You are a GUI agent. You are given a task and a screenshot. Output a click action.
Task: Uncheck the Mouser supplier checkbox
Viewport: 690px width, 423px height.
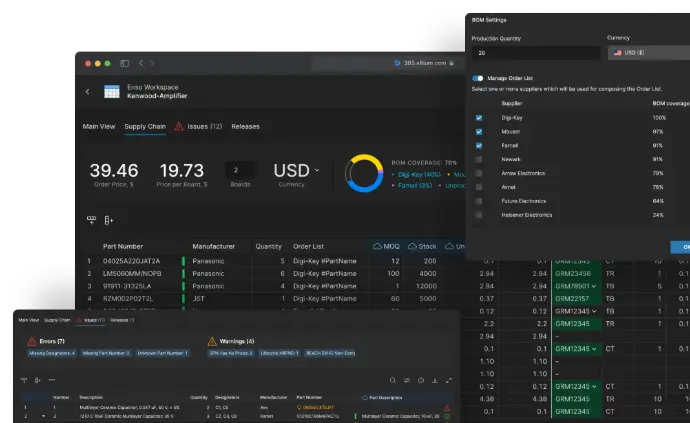click(x=479, y=132)
